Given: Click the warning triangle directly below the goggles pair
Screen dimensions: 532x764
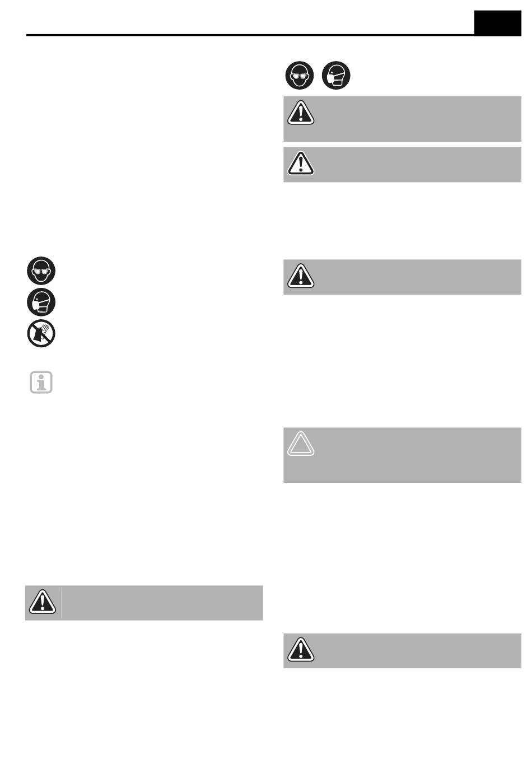Looking at the screenshot, I should pos(301,113).
